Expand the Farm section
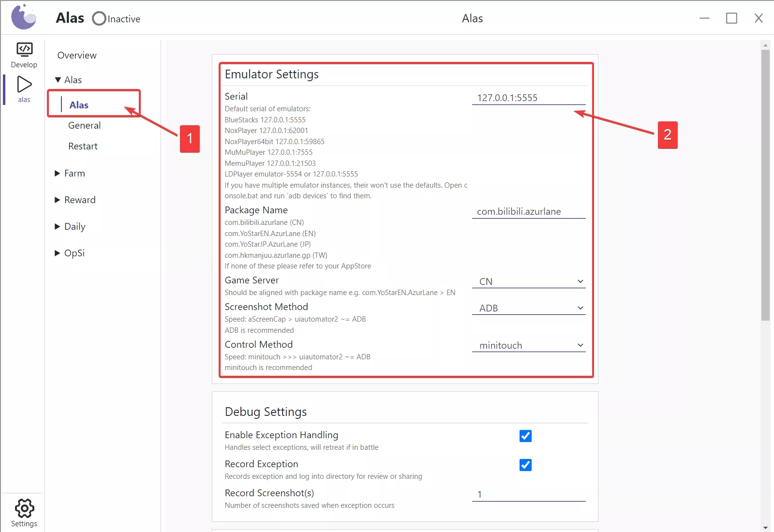 coord(74,173)
